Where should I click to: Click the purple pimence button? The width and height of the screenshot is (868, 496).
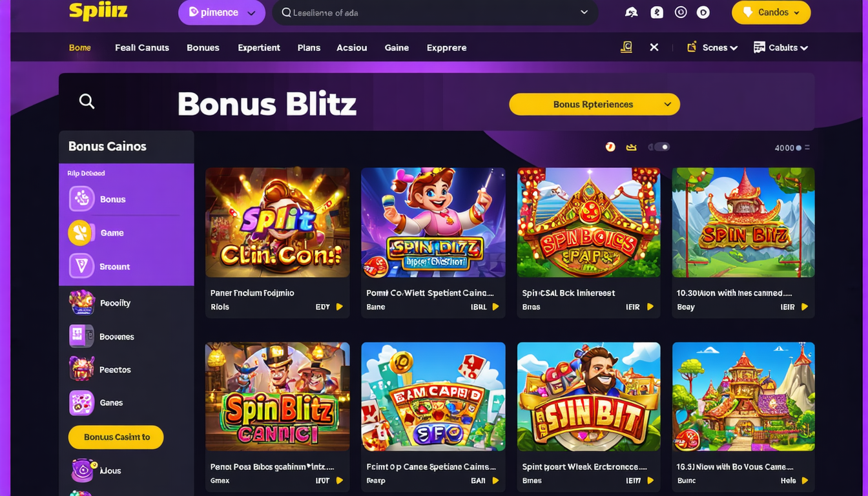[x=221, y=12]
